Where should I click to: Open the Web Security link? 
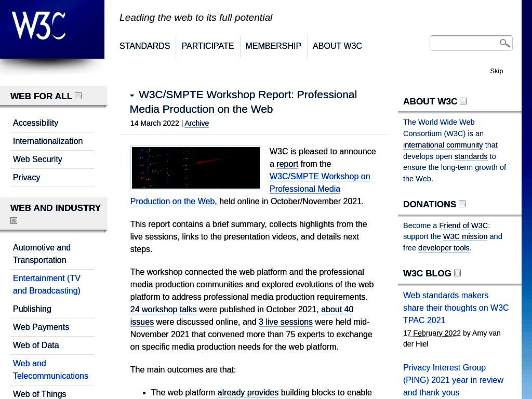coord(37,159)
